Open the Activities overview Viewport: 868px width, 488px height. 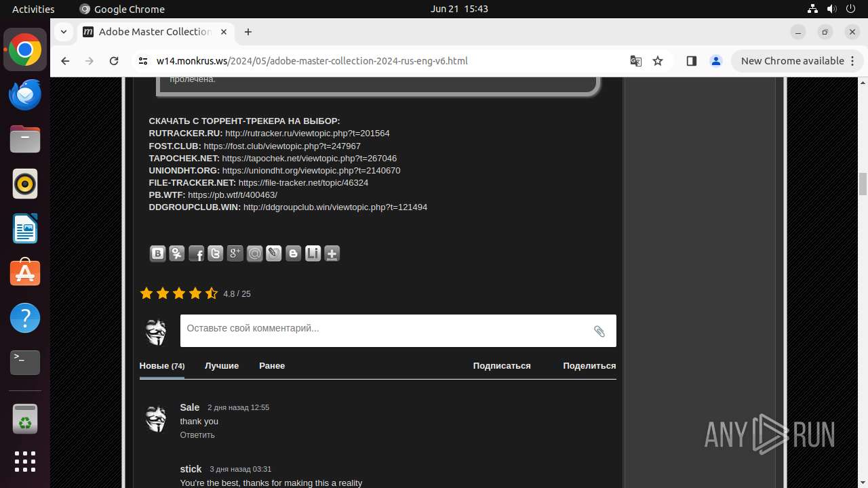click(x=33, y=9)
